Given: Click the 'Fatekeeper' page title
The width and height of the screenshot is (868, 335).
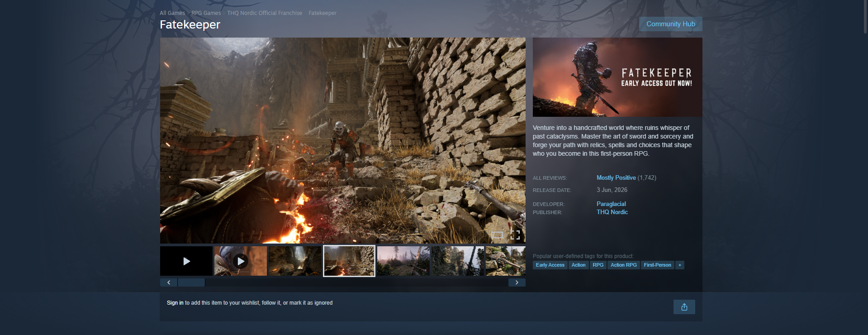Looking at the screenshot, I should pos(190,24).
